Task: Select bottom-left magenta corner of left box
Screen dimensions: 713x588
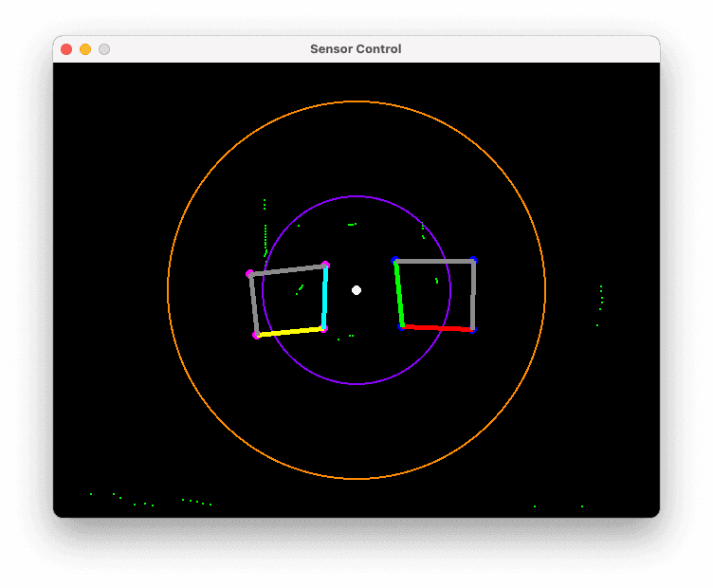Action: click(256, 336)
